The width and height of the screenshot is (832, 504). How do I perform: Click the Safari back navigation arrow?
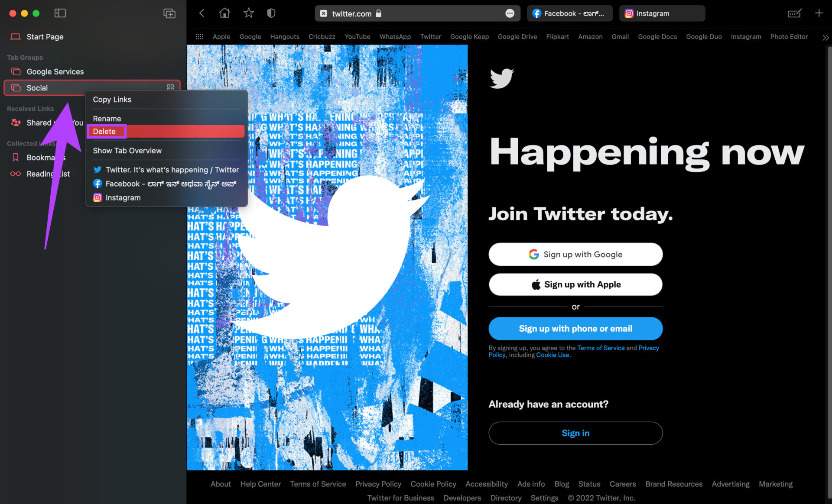203,13
